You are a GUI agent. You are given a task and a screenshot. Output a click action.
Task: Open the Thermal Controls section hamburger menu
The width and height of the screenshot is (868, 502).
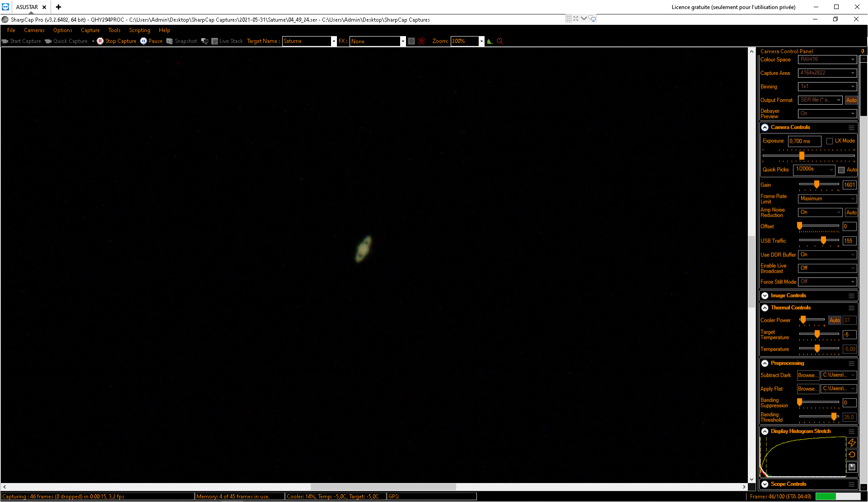coord(851,308)
